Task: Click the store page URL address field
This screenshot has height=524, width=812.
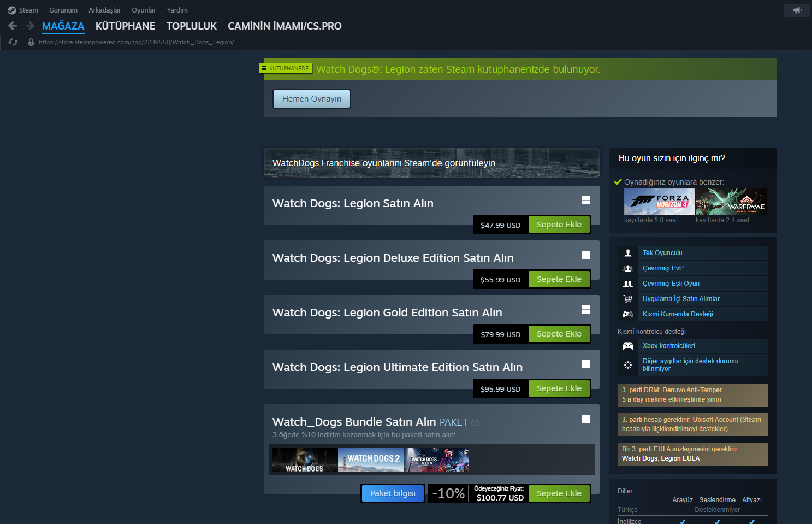Action: click(x=136, y=42)
